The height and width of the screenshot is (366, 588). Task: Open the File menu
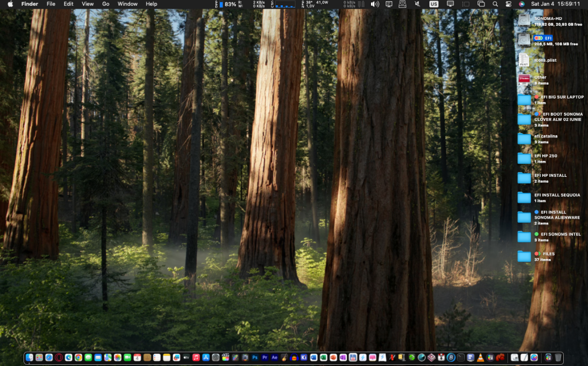(x=51, y=4)
